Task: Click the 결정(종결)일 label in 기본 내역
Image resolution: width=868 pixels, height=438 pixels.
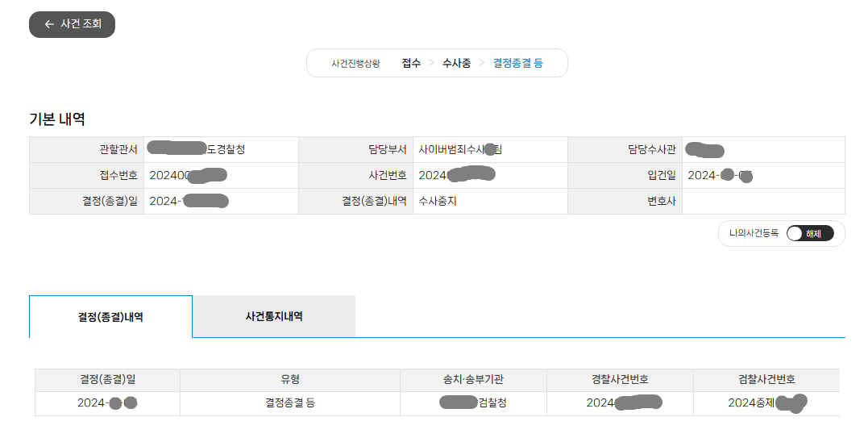Action: pos(110,201)
